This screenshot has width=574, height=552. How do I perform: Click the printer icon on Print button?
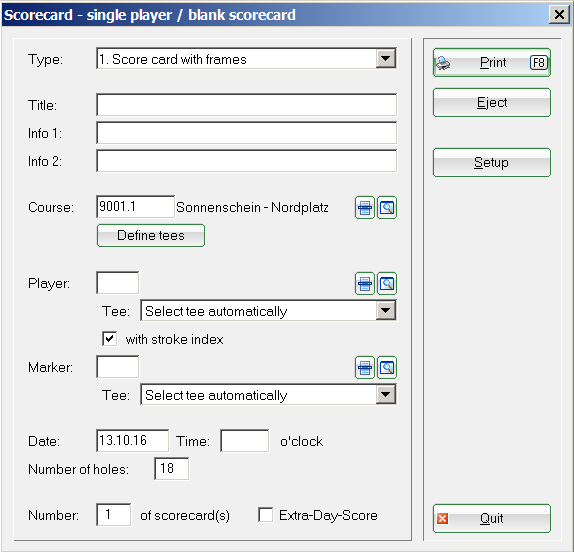click(x=443, y=63)
